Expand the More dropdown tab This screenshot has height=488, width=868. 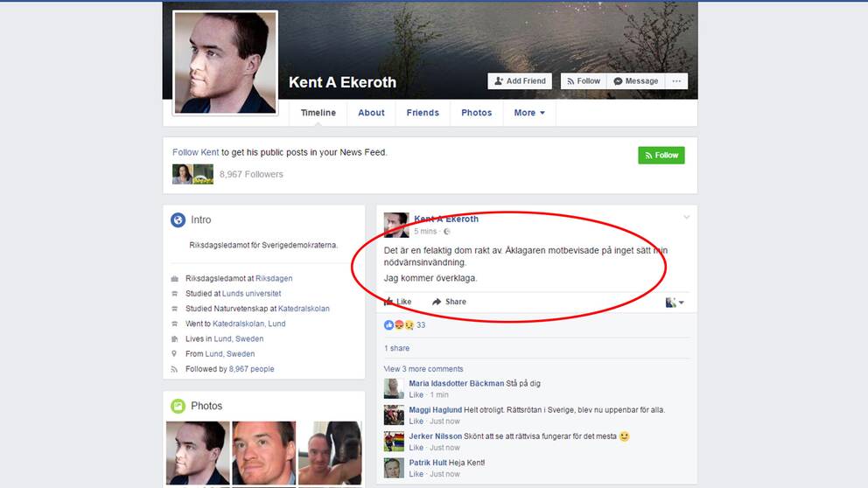click(x=529, y=112)
